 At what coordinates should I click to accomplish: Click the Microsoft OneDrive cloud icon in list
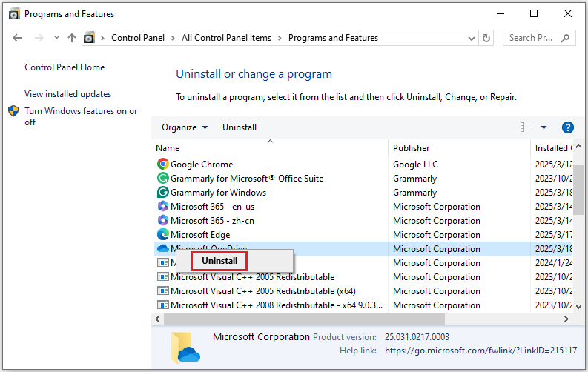click(162, 248)
